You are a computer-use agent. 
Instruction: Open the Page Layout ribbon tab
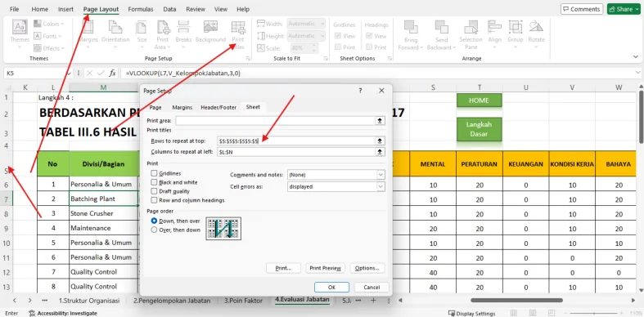101,9
